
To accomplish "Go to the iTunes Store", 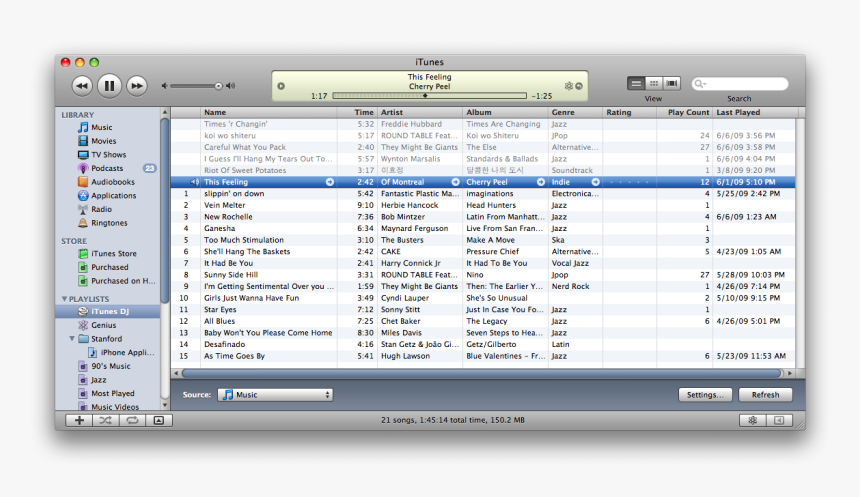I will [114, 253].
